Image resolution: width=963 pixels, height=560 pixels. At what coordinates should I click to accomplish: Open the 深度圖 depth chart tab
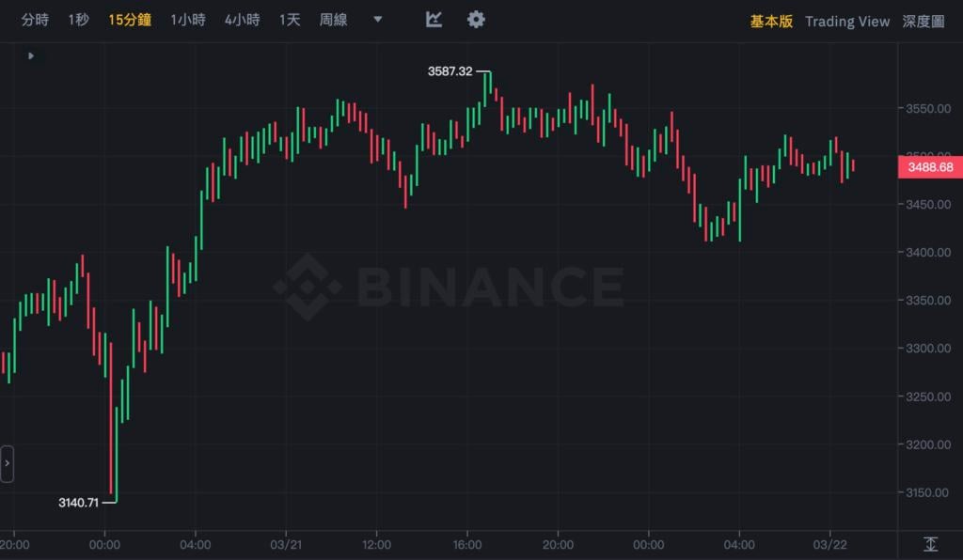point(923,21)
